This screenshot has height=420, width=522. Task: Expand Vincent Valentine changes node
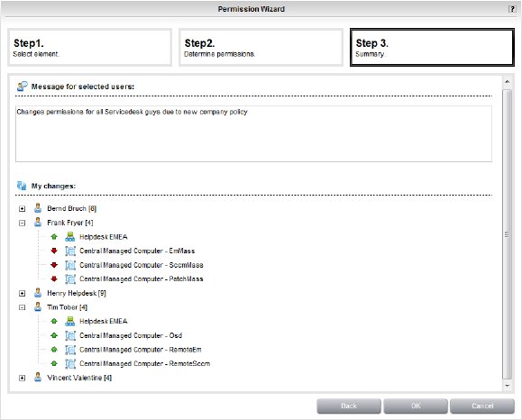click(22, 378)
